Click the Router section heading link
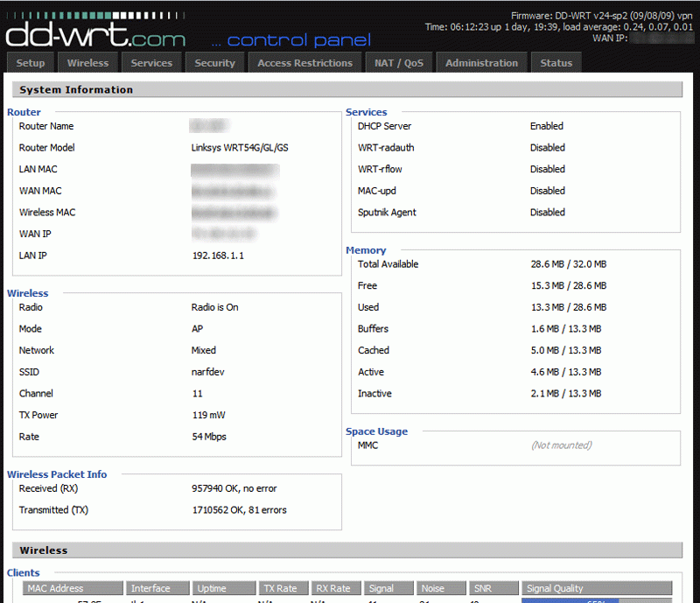The height and width of the screenshot is (603, 700). pos(24,112)
